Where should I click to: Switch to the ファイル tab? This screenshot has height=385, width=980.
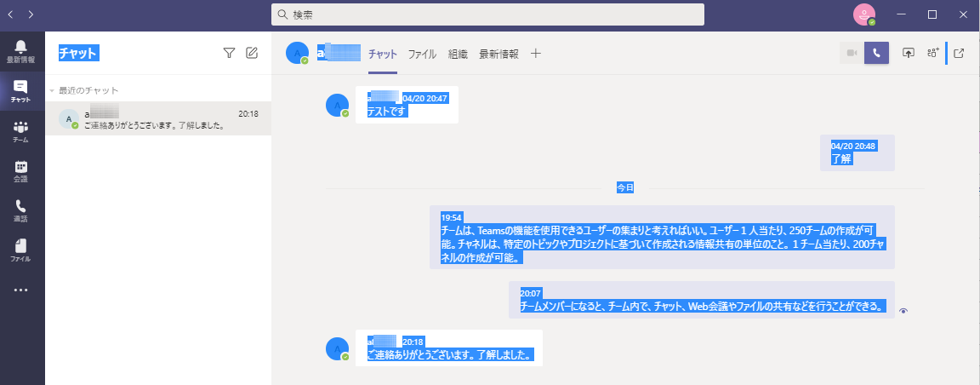[423, 55]
